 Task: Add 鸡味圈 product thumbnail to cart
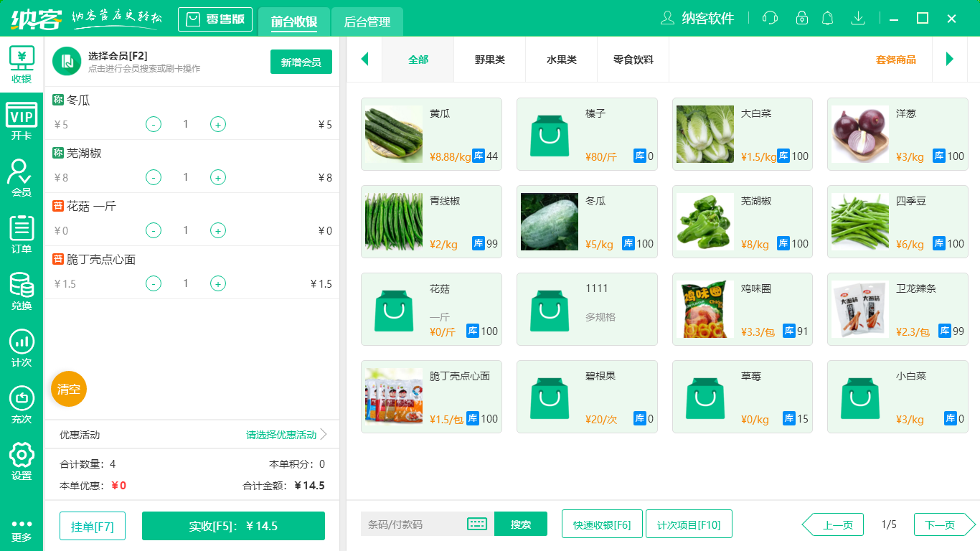705,309
